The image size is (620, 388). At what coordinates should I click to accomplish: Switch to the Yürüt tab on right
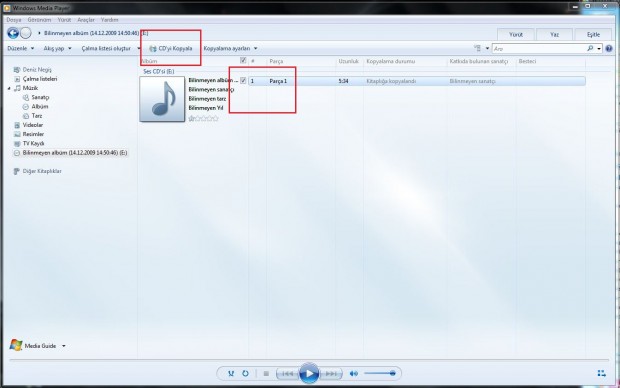[516, 34]
